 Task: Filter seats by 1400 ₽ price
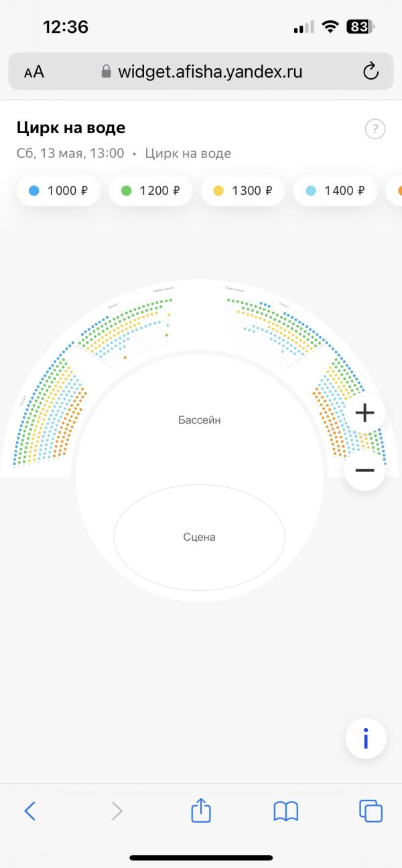click(x=335, y=191)
